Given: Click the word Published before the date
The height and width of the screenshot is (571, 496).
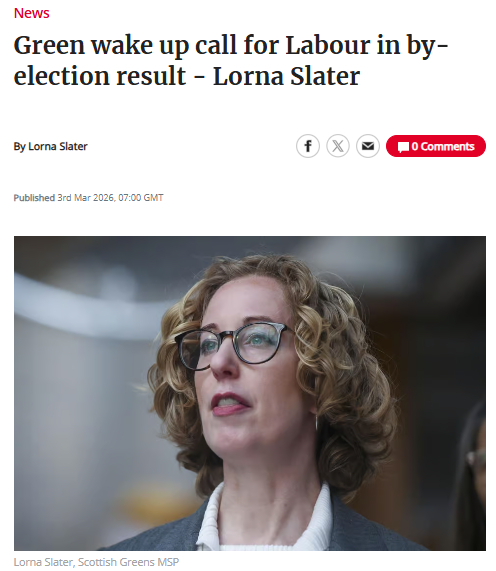Looking at the screenshot, I should pos(34,198).
